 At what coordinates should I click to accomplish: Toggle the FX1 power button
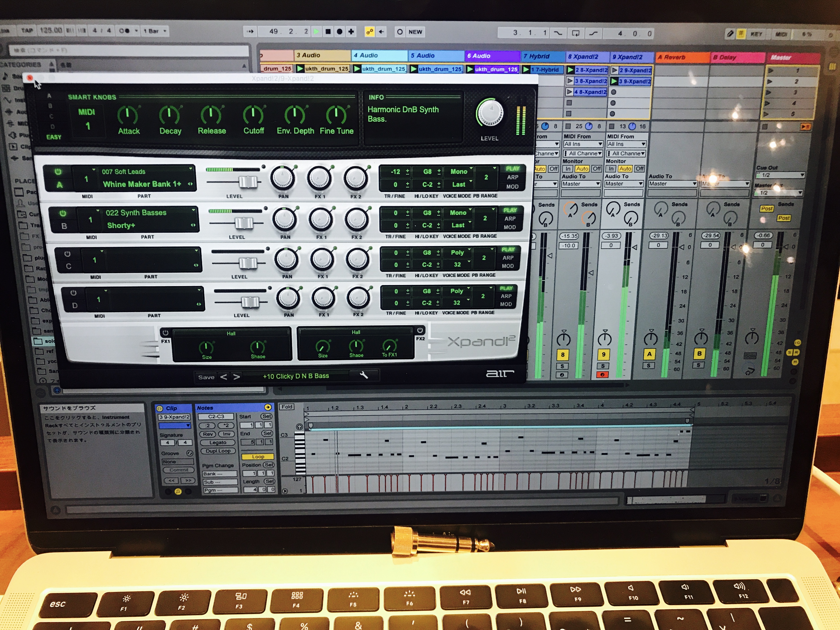(166, 333)
